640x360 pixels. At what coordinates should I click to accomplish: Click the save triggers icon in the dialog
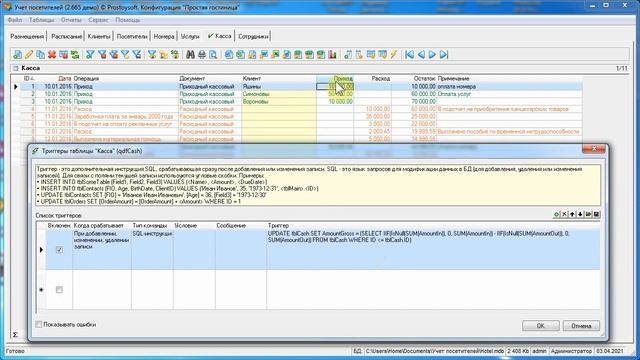[x=596, y=214]
